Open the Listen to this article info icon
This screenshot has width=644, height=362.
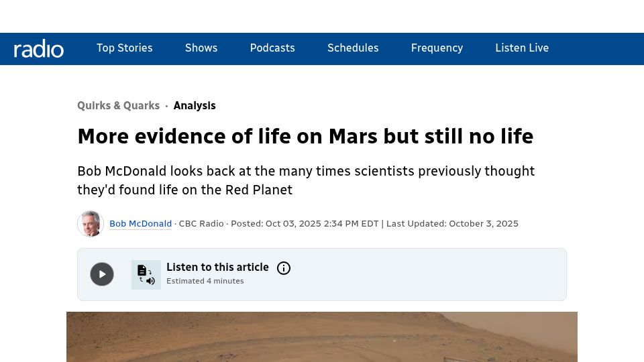[284, 268]
